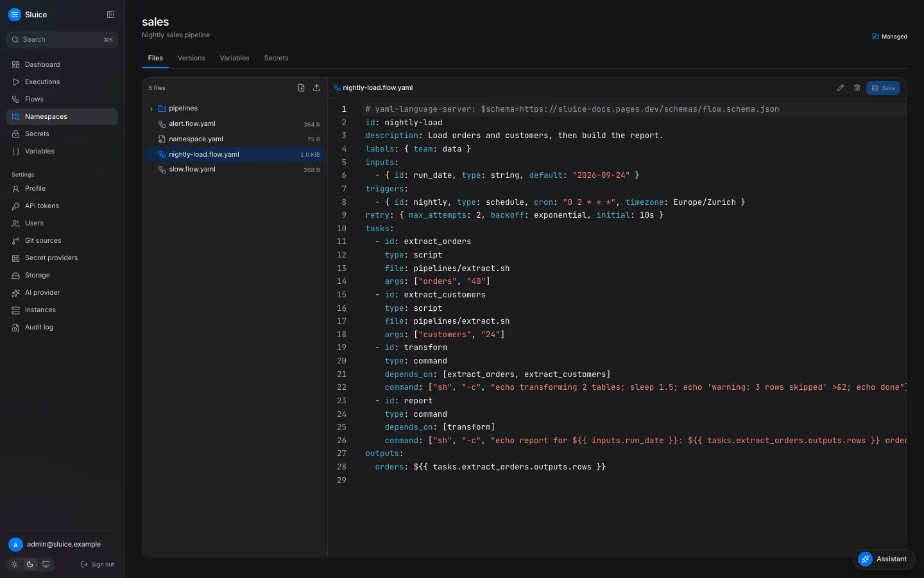924x578 pixels.
Task: Click '- id: extract_customers' line
Action: click(x=431, y=295)
